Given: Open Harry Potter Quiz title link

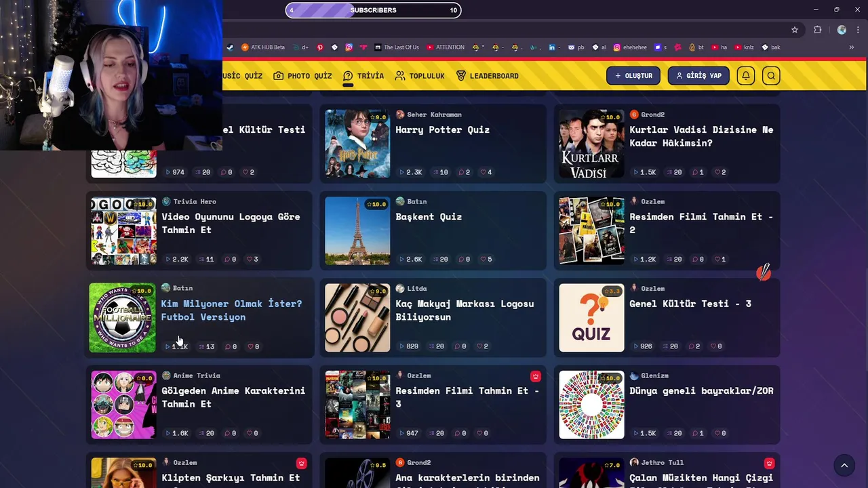Looking at the screenshot, I should click(x=442, y=129).
